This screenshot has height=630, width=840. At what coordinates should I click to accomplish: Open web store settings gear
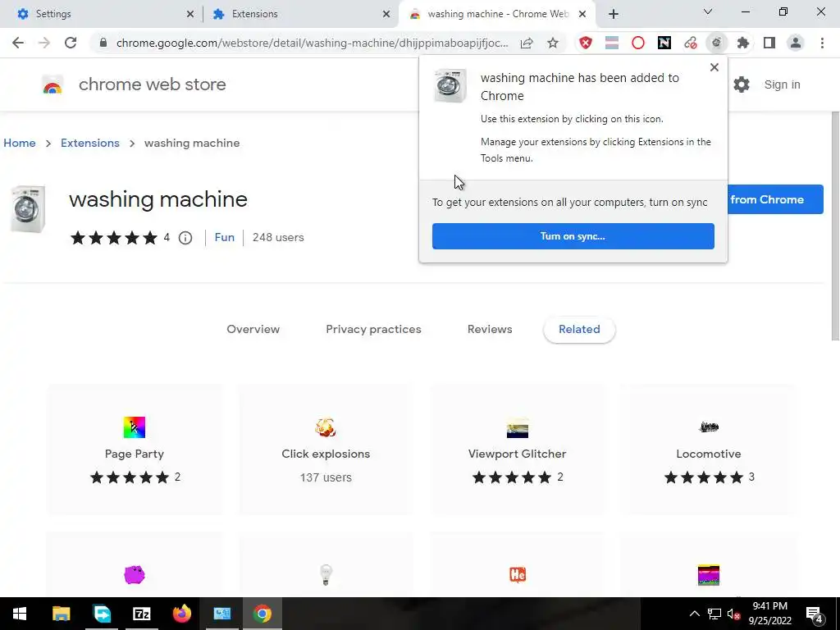coord(742,84)
